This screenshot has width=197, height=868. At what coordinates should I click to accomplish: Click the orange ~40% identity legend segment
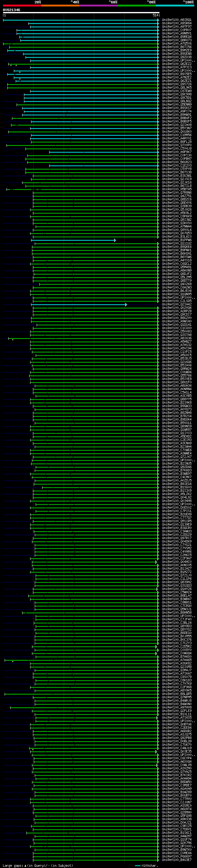click(60, 6)
